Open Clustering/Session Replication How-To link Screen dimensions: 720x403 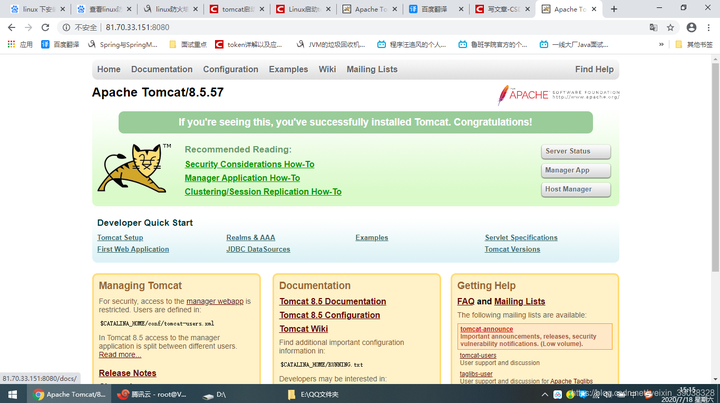point(263,192)
